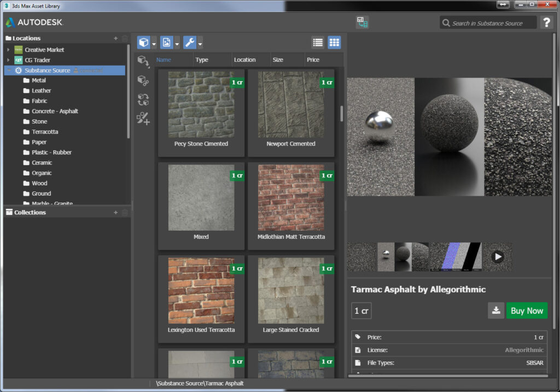Click the Autodesk logo icon
Viewport: 560px width, 392px height.
click(x=10, y=22)
